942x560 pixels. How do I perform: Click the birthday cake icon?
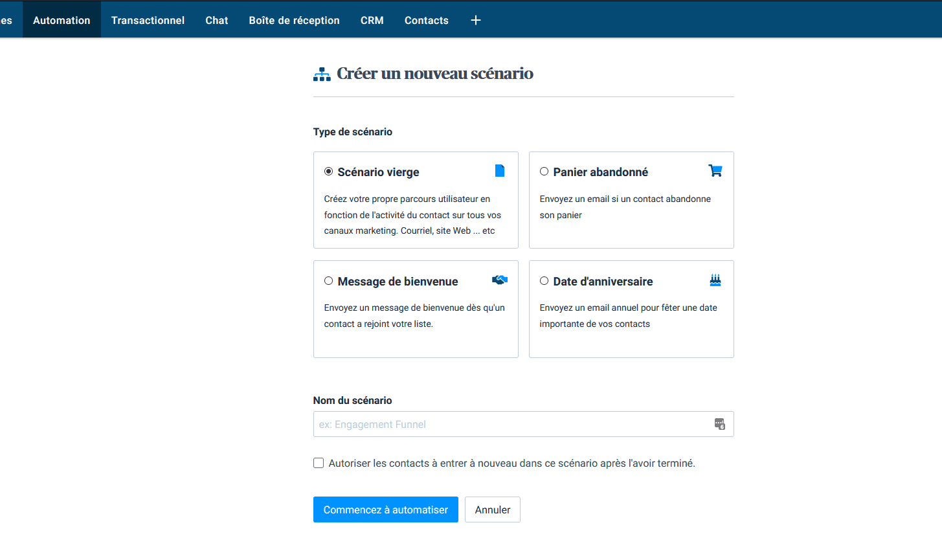tap(715, 280)
